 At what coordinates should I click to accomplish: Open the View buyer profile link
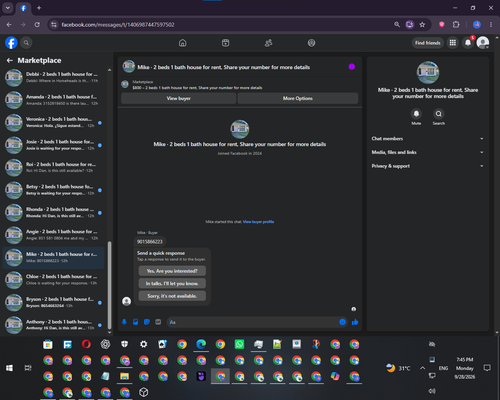point(258,222)
